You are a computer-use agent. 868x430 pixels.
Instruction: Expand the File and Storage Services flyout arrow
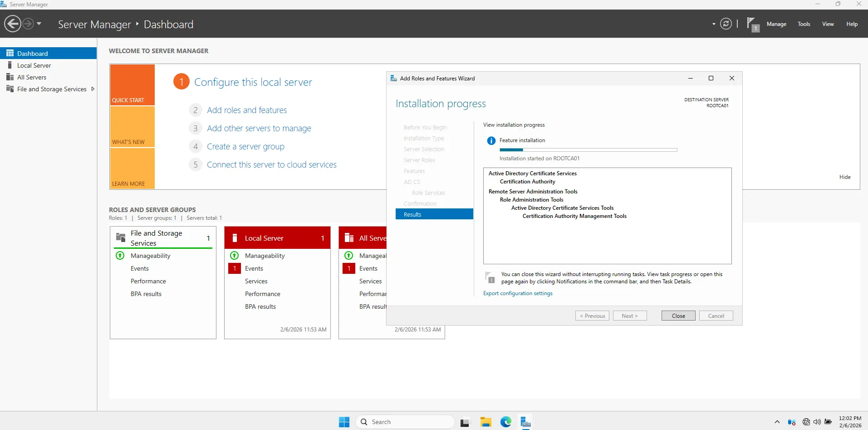click(x=93, y=89)
